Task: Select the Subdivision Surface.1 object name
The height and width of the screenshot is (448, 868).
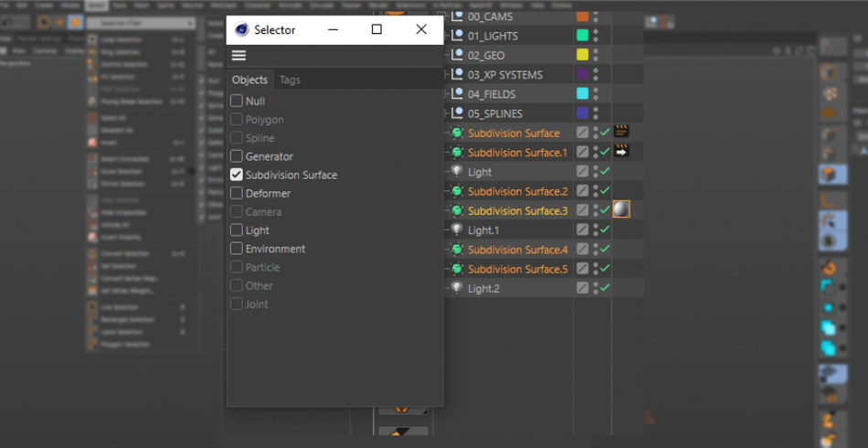Action: tap(517, 153)
